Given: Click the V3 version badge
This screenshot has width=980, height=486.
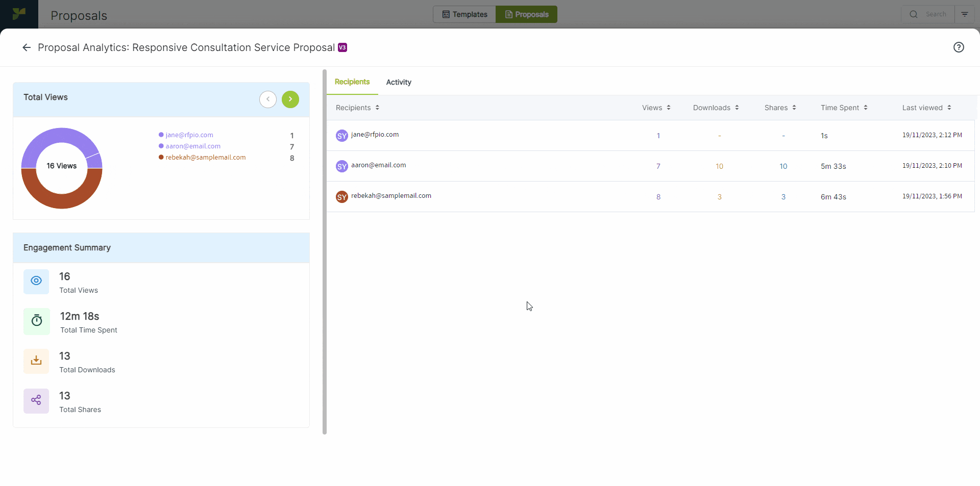Looking at the screenshot, I should (x=342, y=47).
